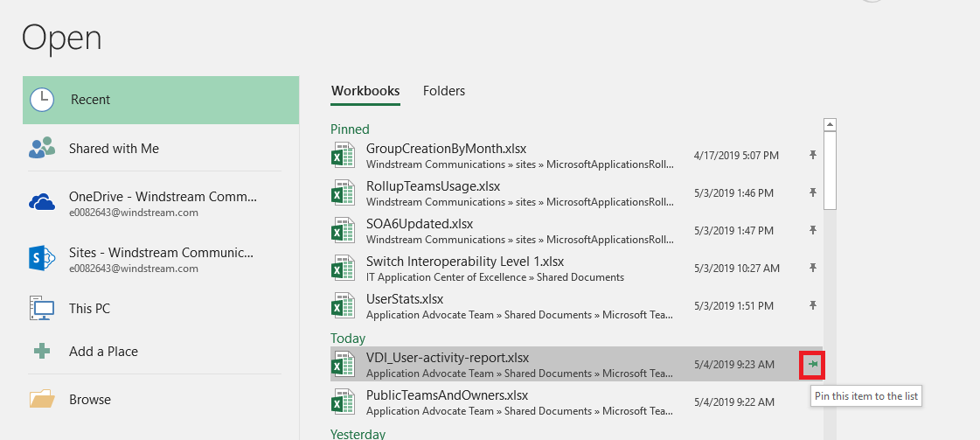Unpin Switch Interoperability Level 1.xlsx
This screenshot has height=440, width=980.
(812, 268)
